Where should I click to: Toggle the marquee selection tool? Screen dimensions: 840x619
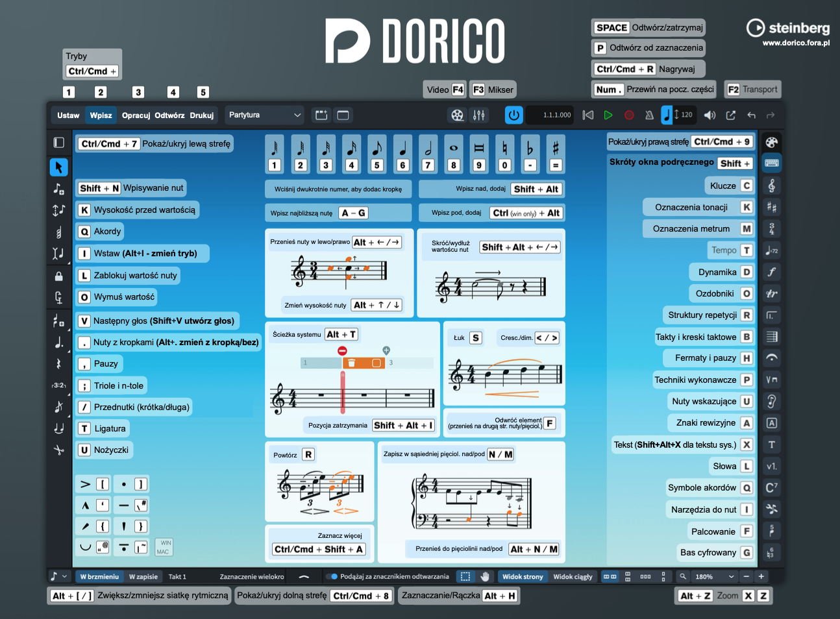point(465,576)
